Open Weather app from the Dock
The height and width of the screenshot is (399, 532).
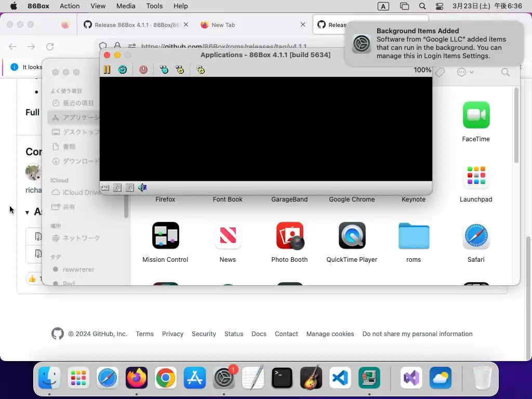(x=441, y=378)
